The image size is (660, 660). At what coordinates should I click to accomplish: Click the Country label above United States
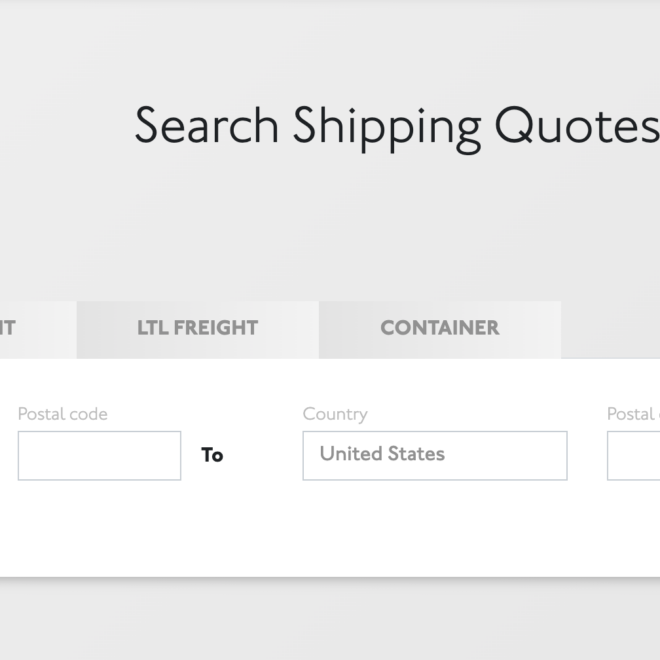pos(335,414)
